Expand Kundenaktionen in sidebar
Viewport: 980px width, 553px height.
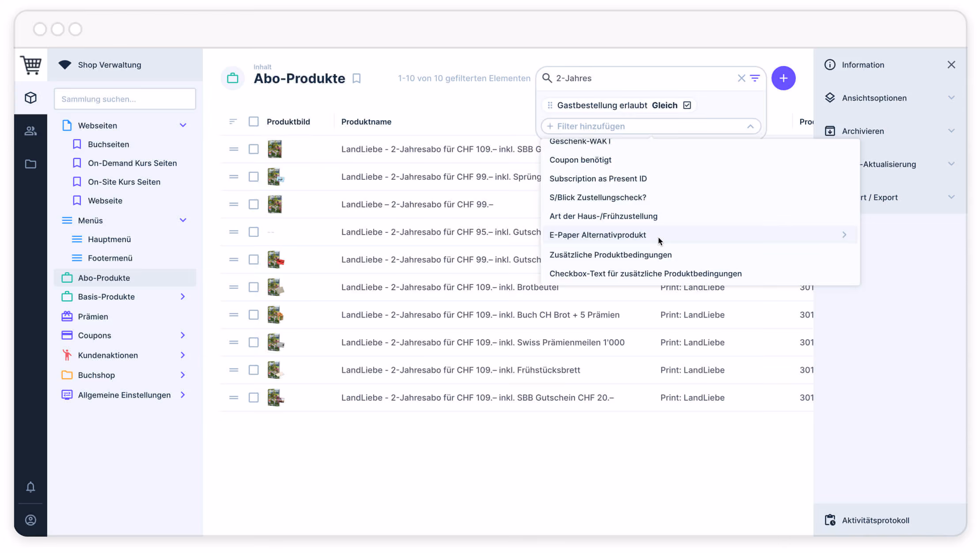click(183, 355)
